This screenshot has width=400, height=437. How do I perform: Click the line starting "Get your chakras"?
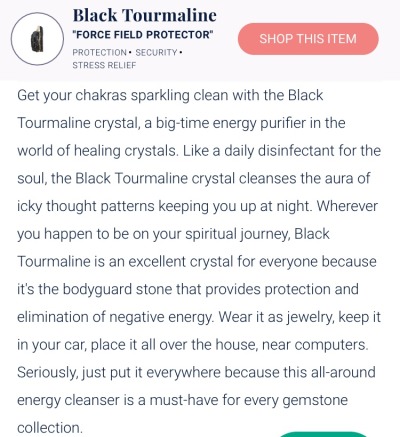tap(170, 96)
